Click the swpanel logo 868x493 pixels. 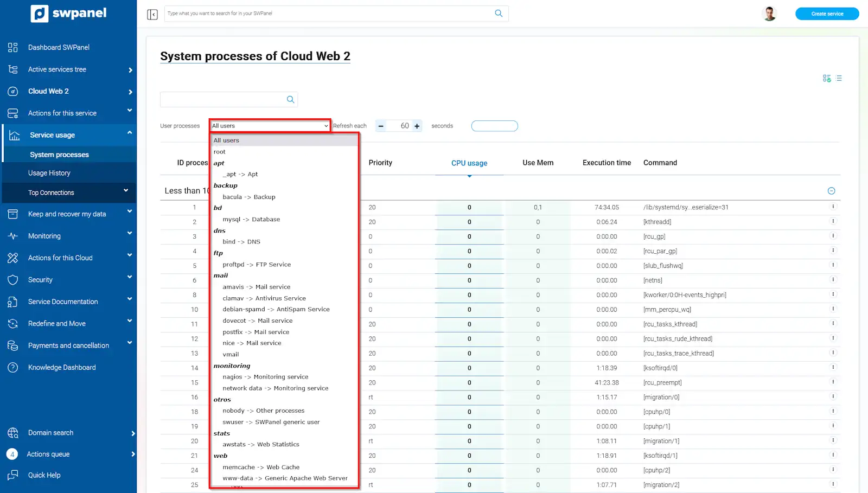click(68, 13)
